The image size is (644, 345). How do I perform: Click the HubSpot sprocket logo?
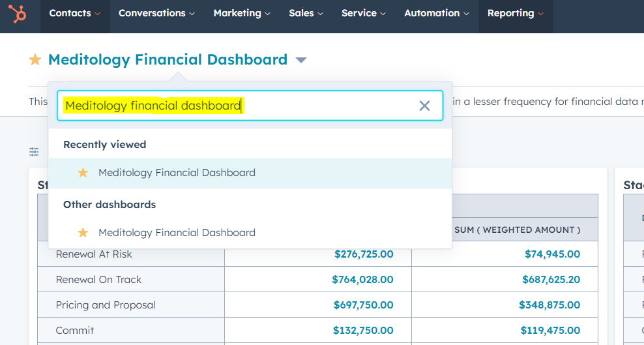pyautogui.click(x=18, y=13)
